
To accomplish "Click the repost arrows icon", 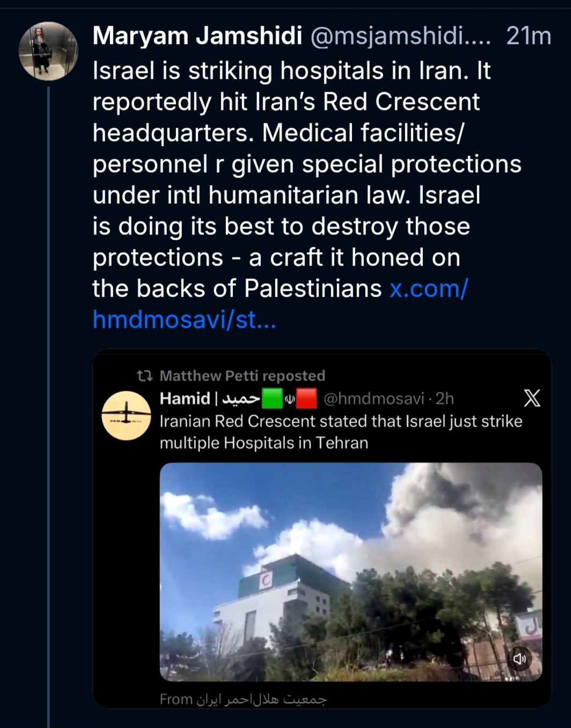I will (144, 376).
